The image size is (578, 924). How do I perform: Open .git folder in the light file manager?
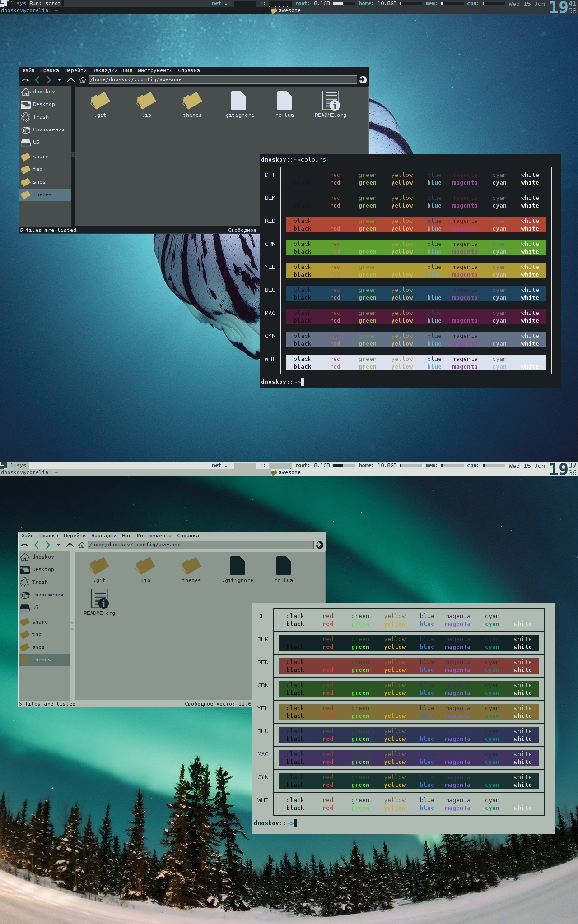click(x=99, y=569)
